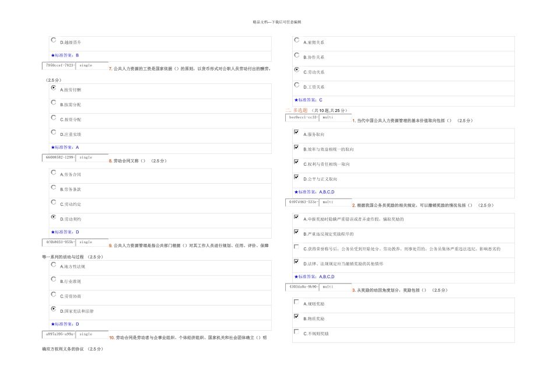The width and height of the screenshot is (554, 392).
Task: Click the multi field beside multi-choice question 1
Action: (335, 117)
